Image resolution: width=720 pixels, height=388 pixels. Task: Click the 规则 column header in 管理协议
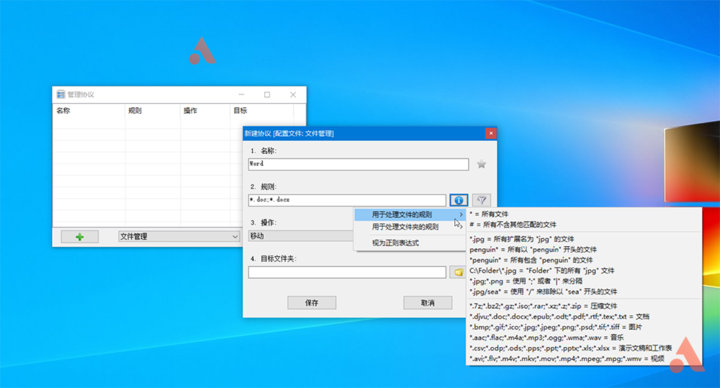pyautogui.click(x=152, y=111)
